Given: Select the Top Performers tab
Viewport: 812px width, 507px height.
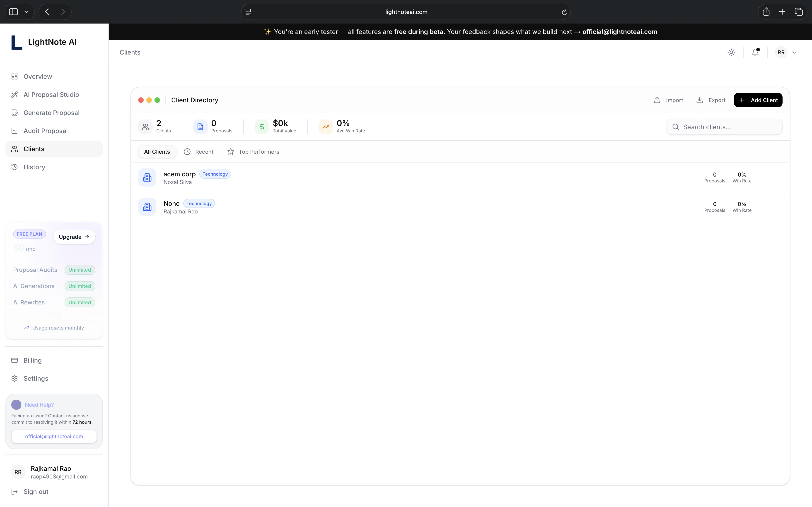Looking at the screenshot, I should [253, 152].
